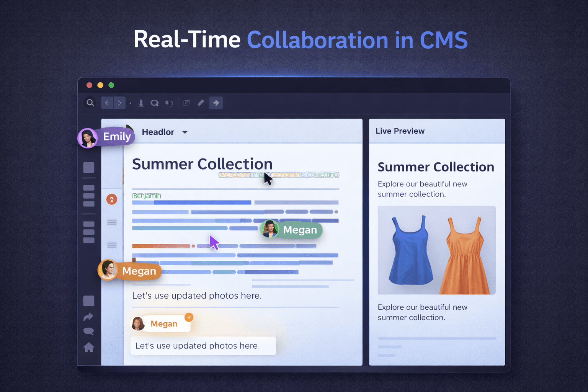Open the audio speaker icon in the toolbar
The image size is (588, 392).
[x=169, y=103]
